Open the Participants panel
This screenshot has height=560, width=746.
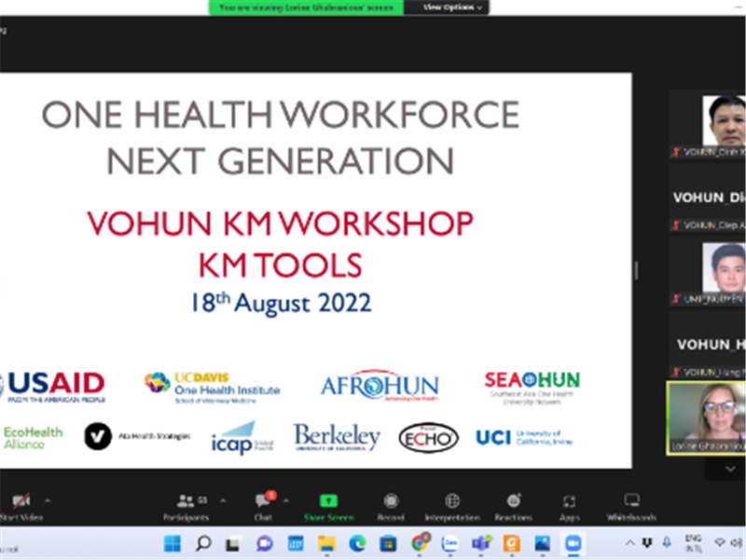[186, 504]
